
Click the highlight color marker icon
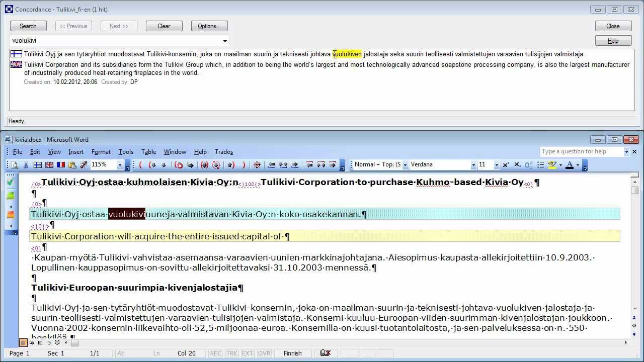(552, 164)
